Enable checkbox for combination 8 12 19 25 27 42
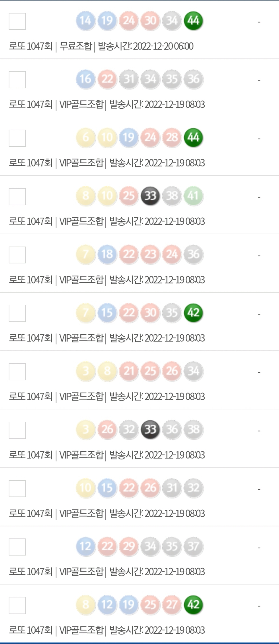Viewport: 279px width, 644px height. 17,605
